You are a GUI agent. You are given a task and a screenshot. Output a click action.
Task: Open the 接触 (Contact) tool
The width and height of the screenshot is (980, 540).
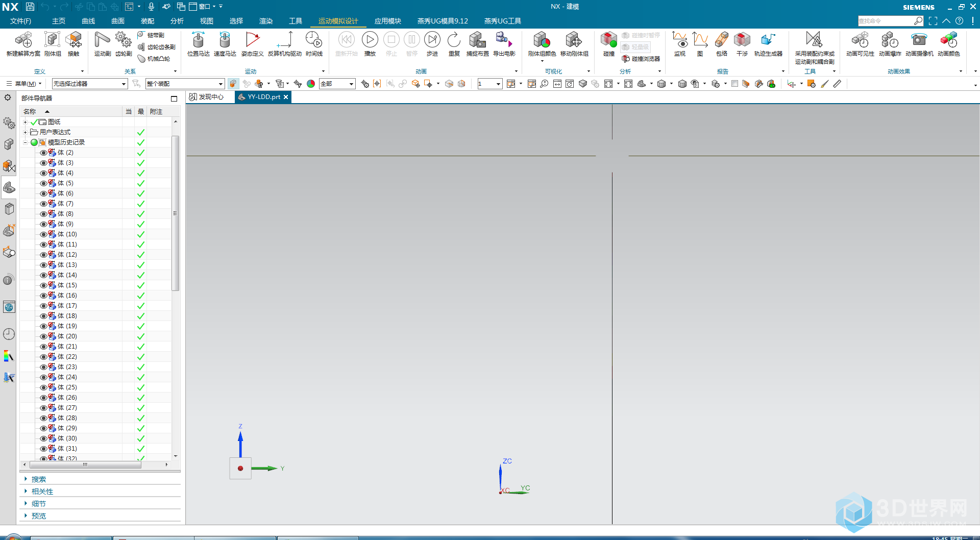pos(74,43)
